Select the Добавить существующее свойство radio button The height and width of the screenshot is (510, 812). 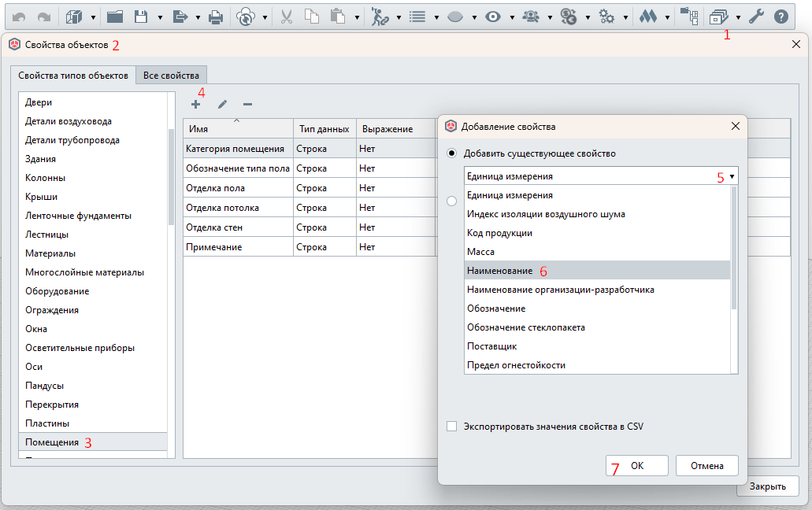pos(451,153)
